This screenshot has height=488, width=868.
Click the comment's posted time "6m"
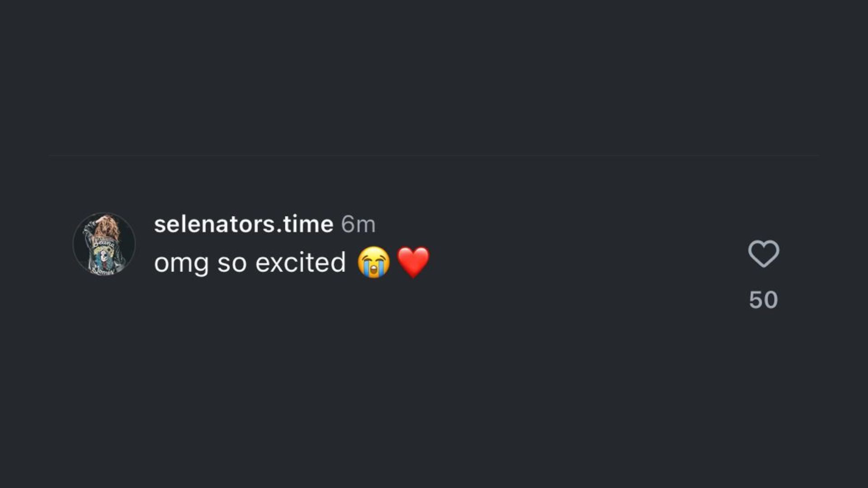(x=358, y=224)
